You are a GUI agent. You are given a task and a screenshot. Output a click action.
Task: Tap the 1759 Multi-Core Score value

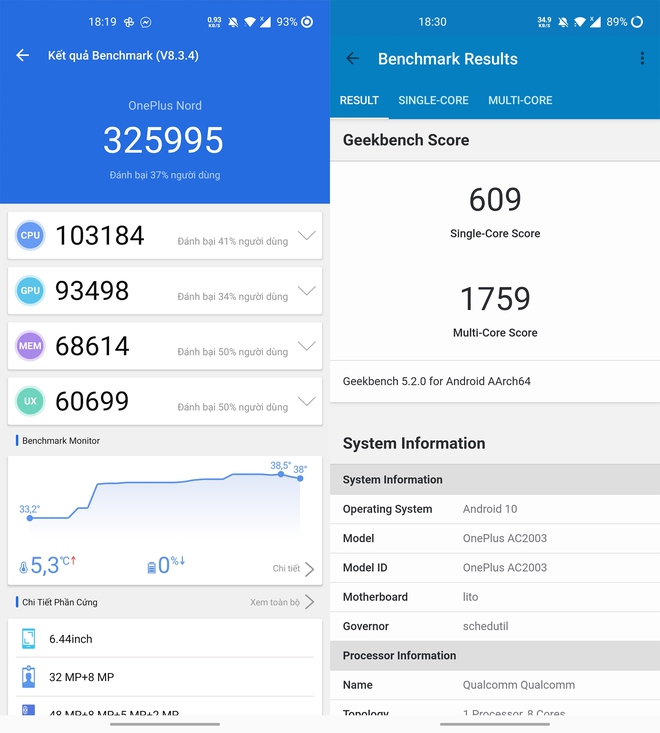[x=495, y=299]
